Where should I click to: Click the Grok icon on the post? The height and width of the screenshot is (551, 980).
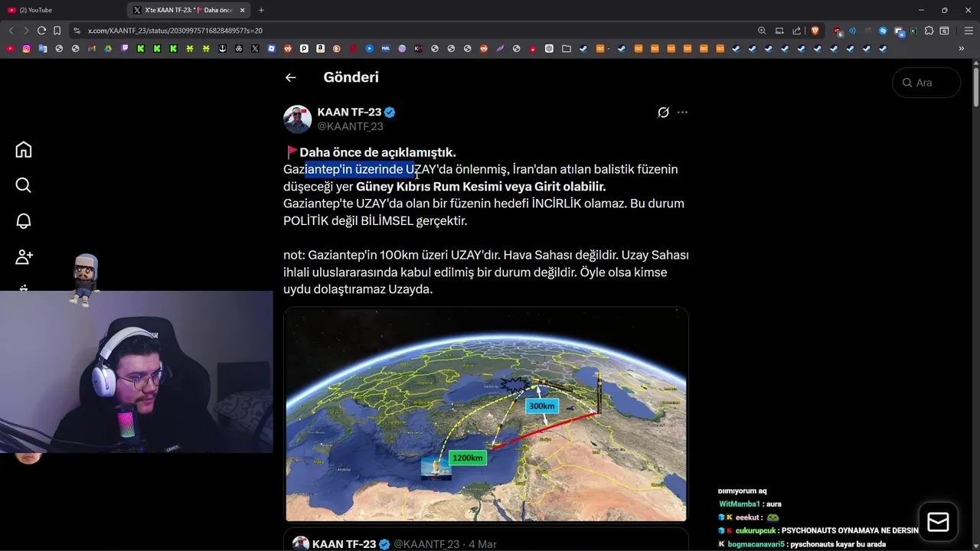(664, 112)
